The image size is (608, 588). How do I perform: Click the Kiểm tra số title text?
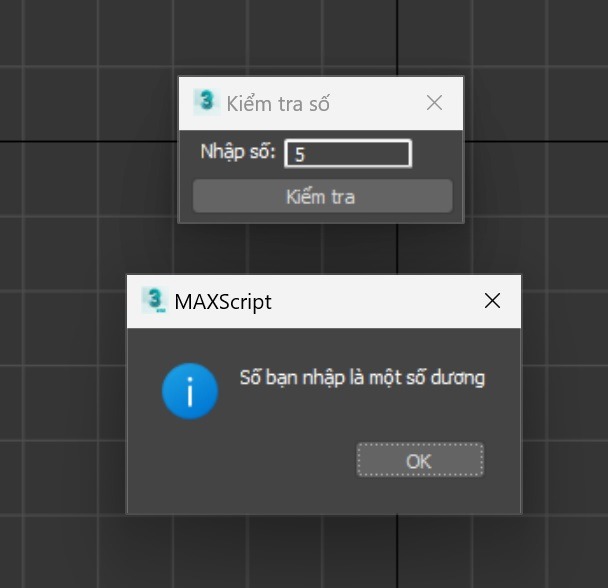coord(278,103)
